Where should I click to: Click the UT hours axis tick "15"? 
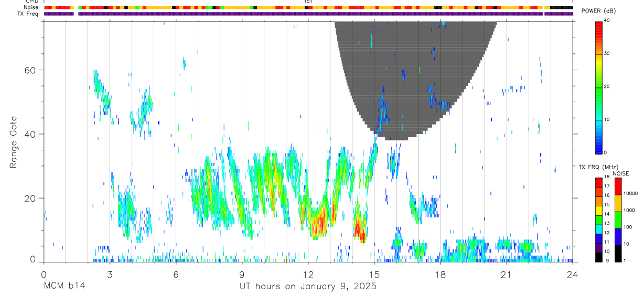pyautogui.click(x=374, y=274)
